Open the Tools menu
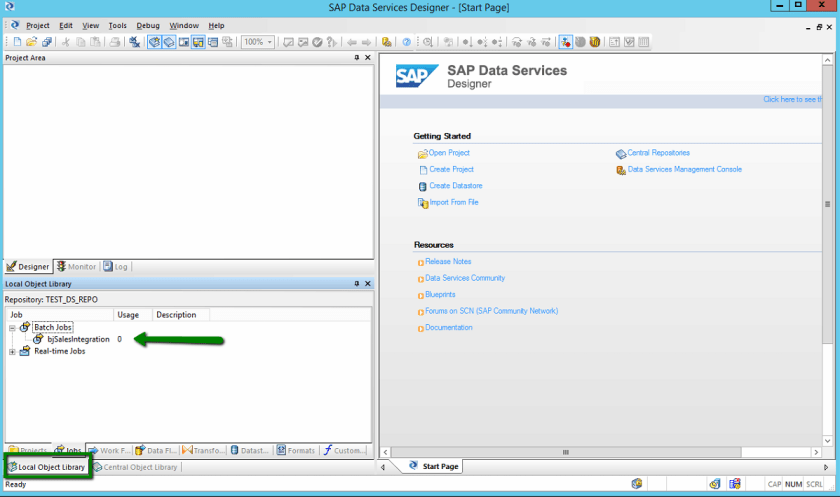Viewport: 840px width, 497px height. click(x=117, y=25)
